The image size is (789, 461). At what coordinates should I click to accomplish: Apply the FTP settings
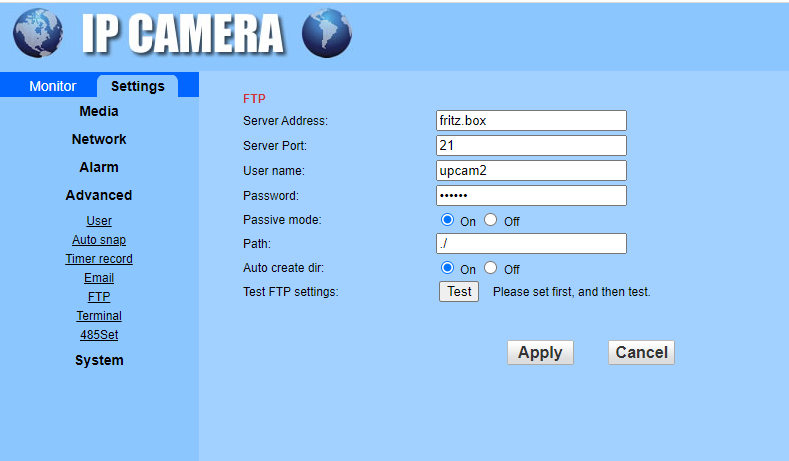tap(540, 353)
